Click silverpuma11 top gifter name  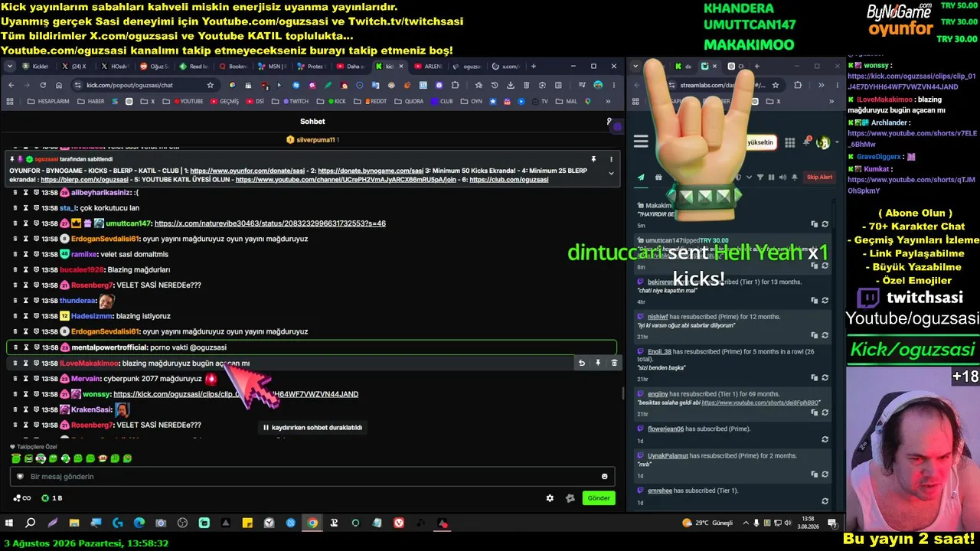coord(315,140)
